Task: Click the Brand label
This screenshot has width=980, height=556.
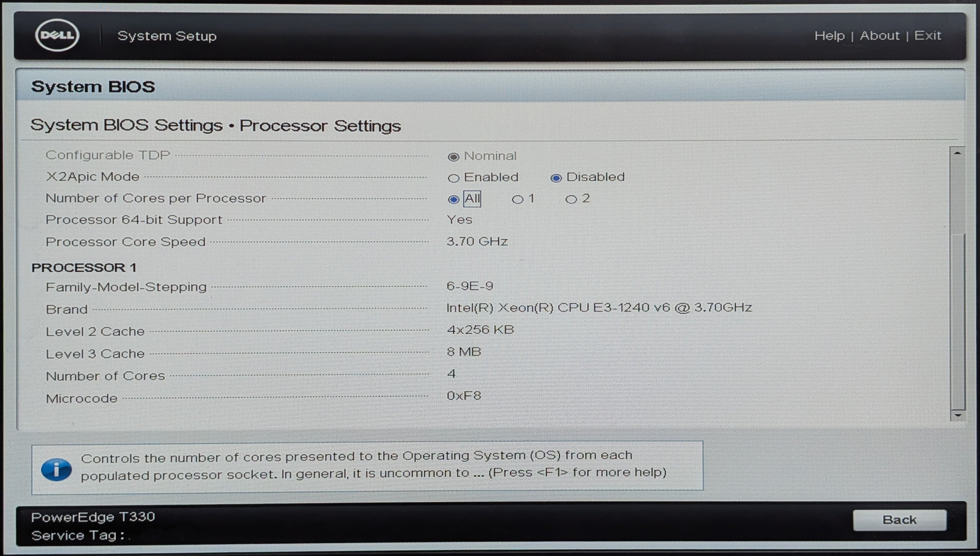Action: coord(67,309)
